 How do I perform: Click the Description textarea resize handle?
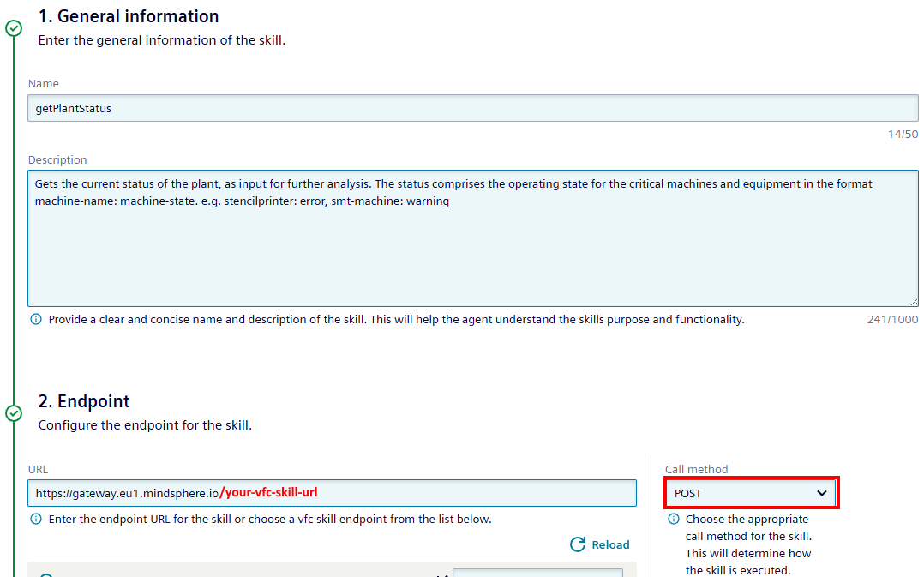[914, 302]
